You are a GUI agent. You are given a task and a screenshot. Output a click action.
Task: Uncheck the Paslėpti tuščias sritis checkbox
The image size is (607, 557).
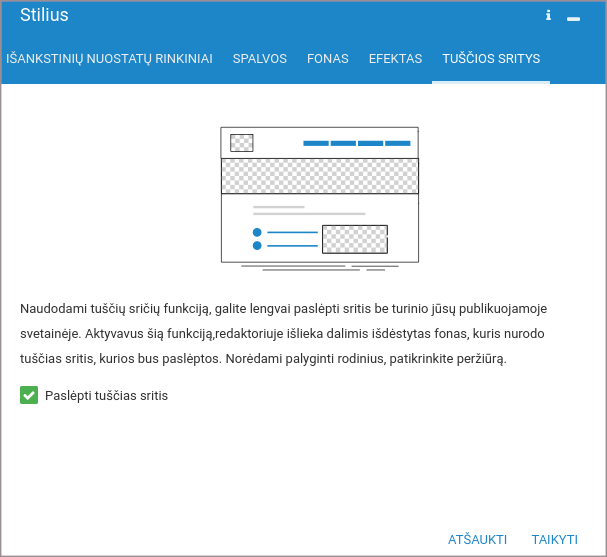pos(28,395)
